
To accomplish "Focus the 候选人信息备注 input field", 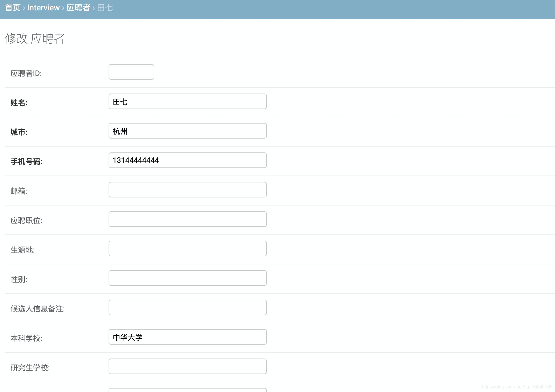I will click(x=187, y=307).
